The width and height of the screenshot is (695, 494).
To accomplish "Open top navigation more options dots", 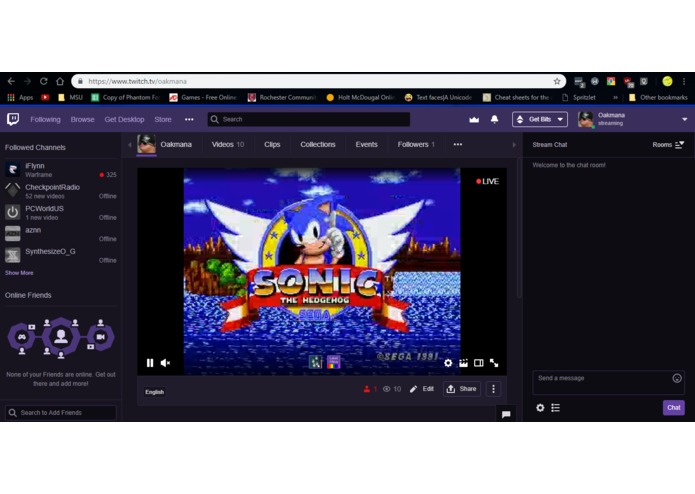I will tap(189, 119).
